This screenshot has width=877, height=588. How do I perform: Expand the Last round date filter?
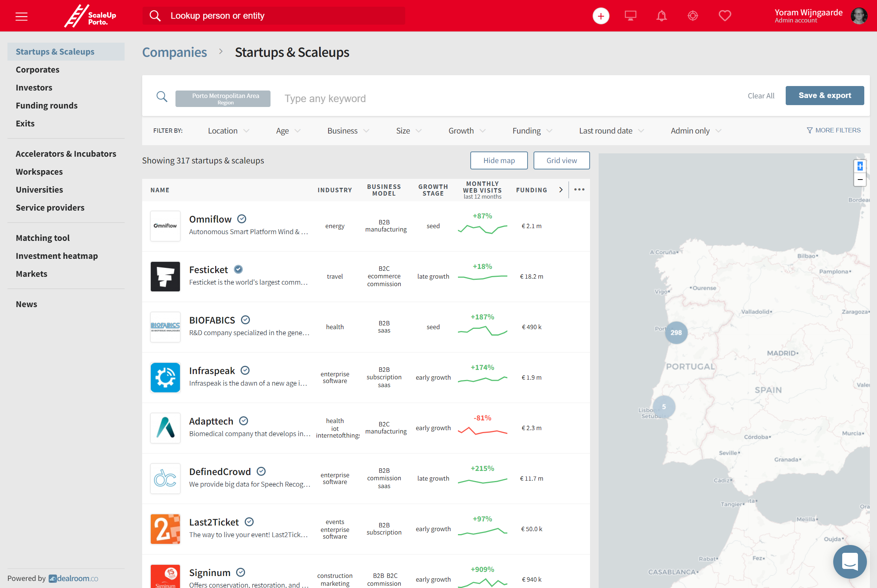[611, 131]
